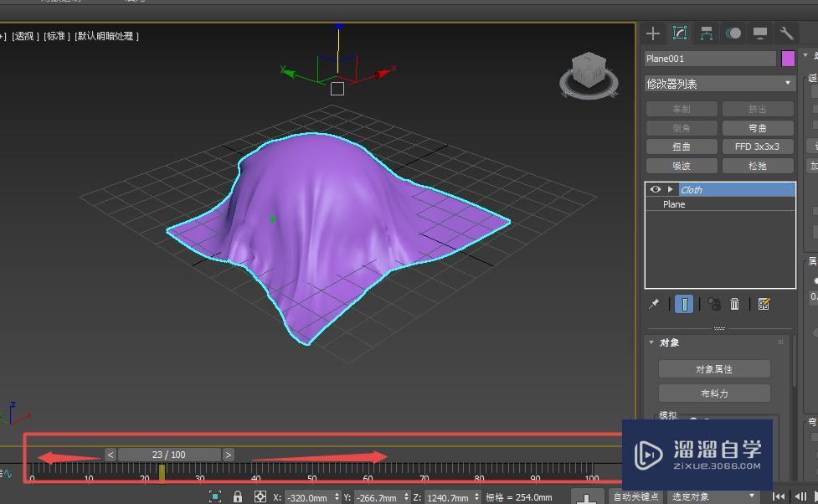The height and width of the screenshot is (504, 818).
Task: Click the pin stack icon
Action: coord(654,304)
